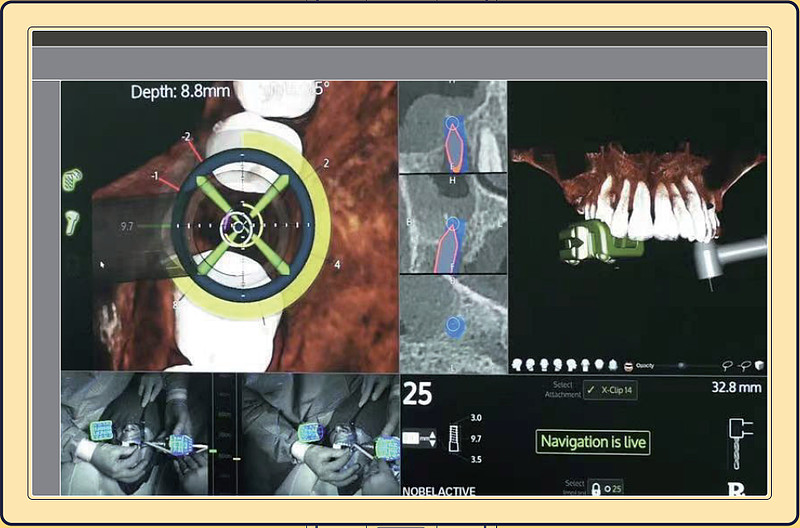
Task: Click the implant shape diagram icon
Action: [x=453, y=438]
